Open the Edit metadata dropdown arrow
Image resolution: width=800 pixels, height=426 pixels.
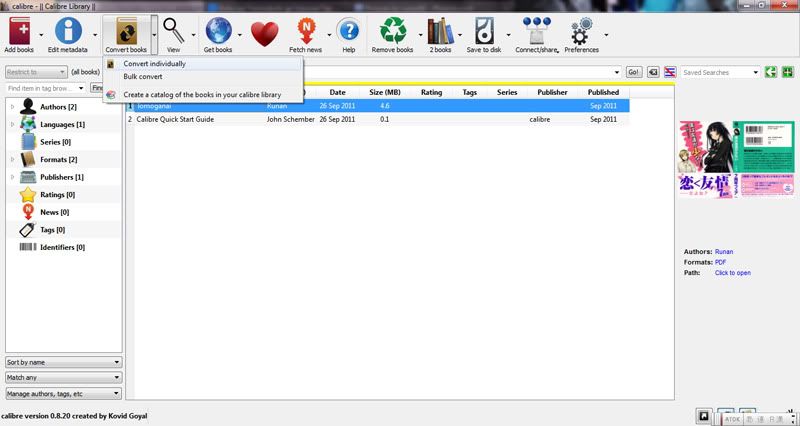(95, 35)
